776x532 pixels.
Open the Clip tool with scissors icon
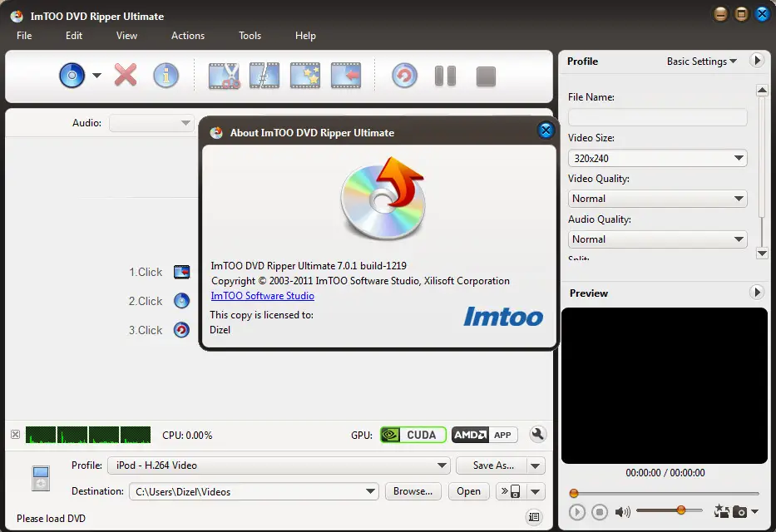(225, 76)
